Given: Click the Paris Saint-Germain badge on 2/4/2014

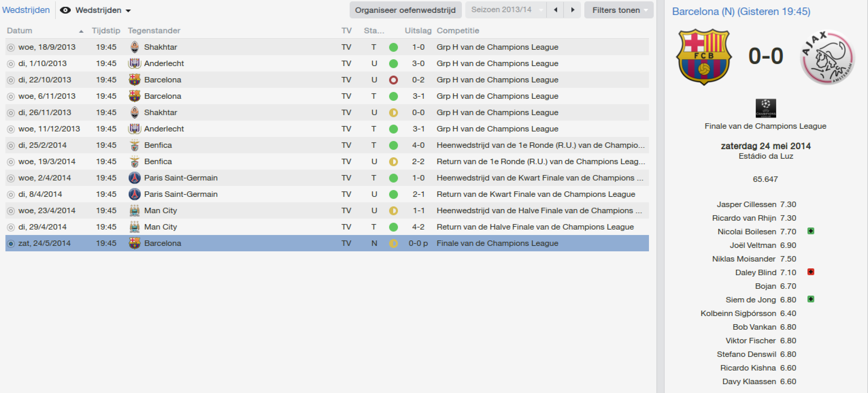Looking at the screenshot, I should (135, 178).
